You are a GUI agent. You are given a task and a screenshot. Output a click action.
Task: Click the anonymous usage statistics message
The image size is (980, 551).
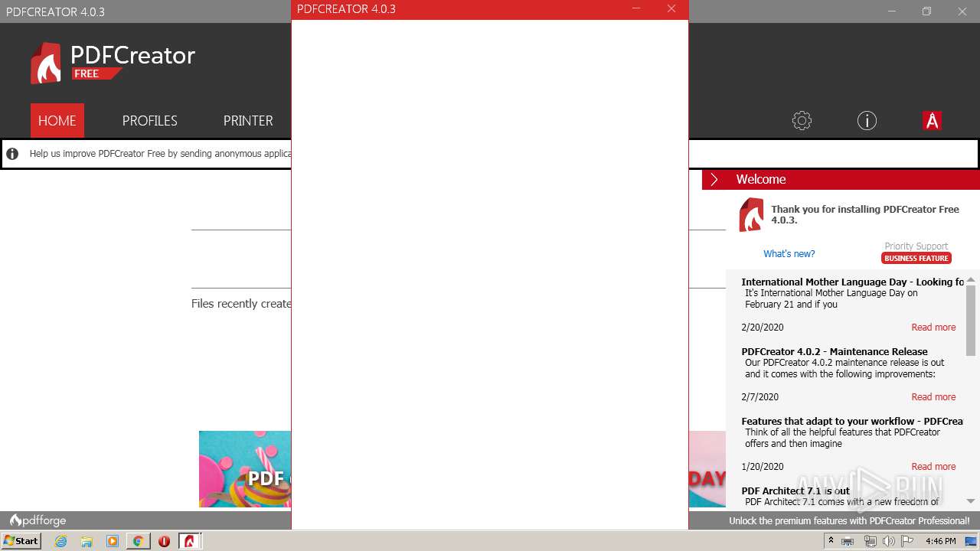pos(161,154)
